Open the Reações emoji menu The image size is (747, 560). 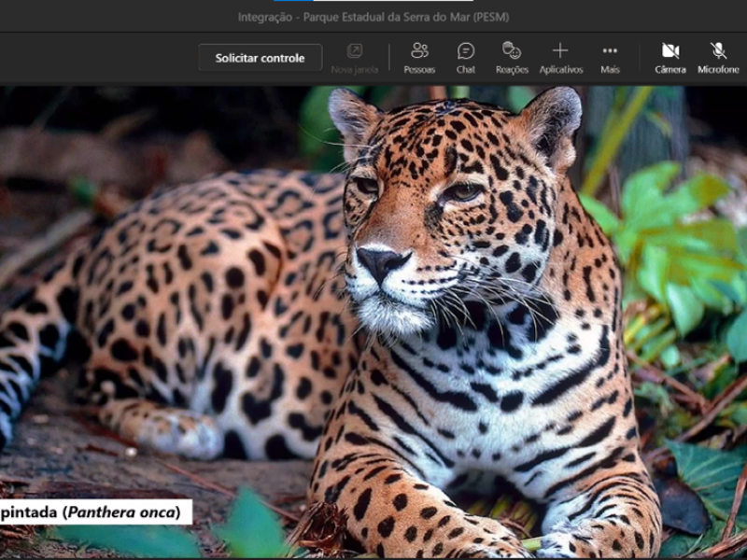click(x=512, y=58)
